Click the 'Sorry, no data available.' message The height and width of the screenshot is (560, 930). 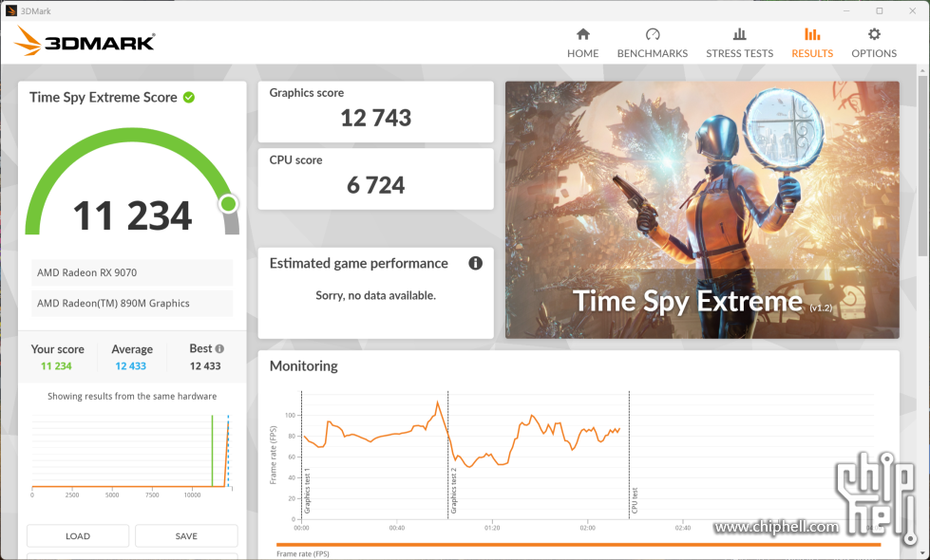point(375,295)
